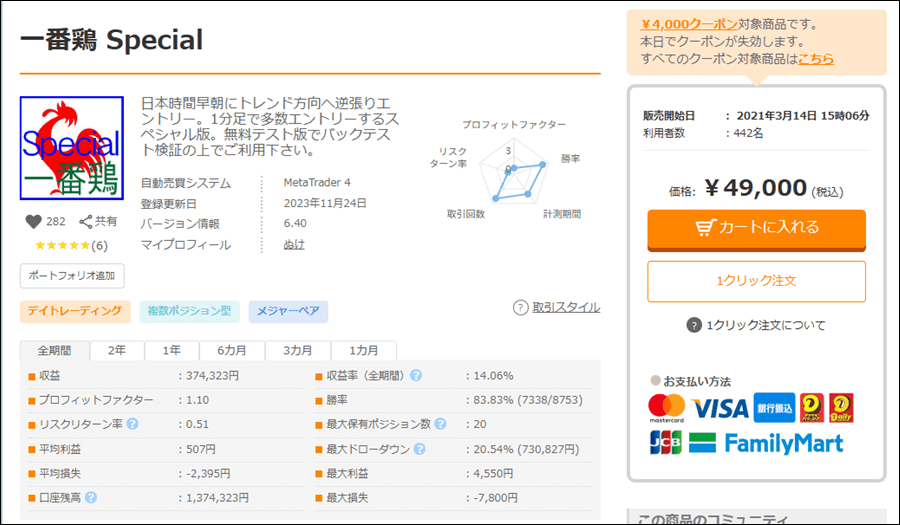Click the share icon labeled 共有
The image size is (900, 525).
pyautogui.click(x=86, y=222)
